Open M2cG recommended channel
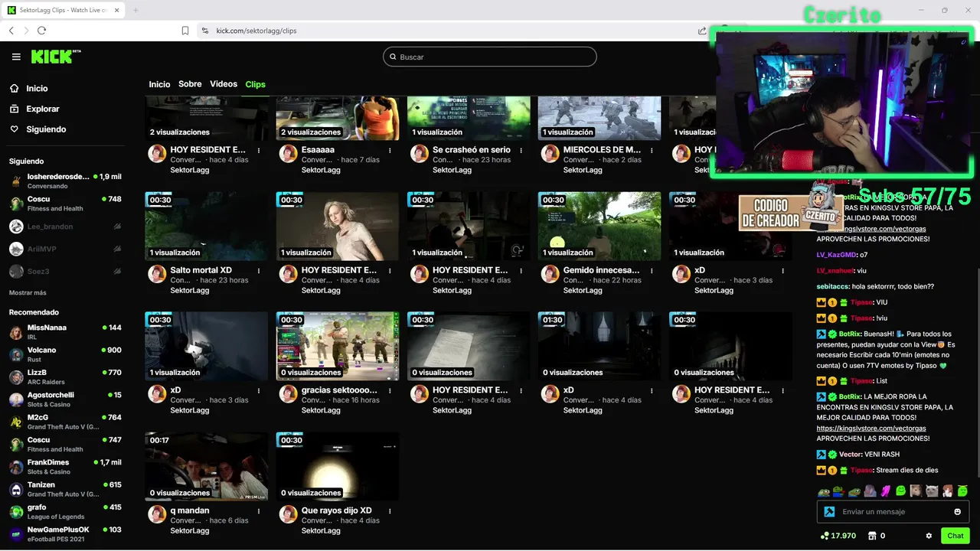 (65, 422)
